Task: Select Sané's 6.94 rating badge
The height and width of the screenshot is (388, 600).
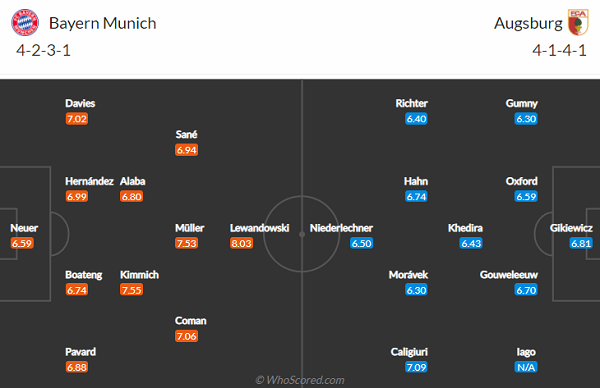Action: [186, 150]
